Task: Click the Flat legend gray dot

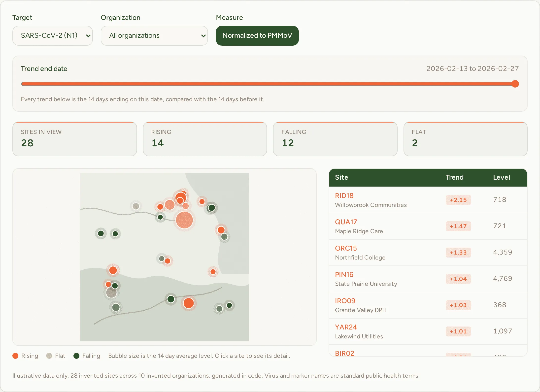Action: [x=49, y=356]
